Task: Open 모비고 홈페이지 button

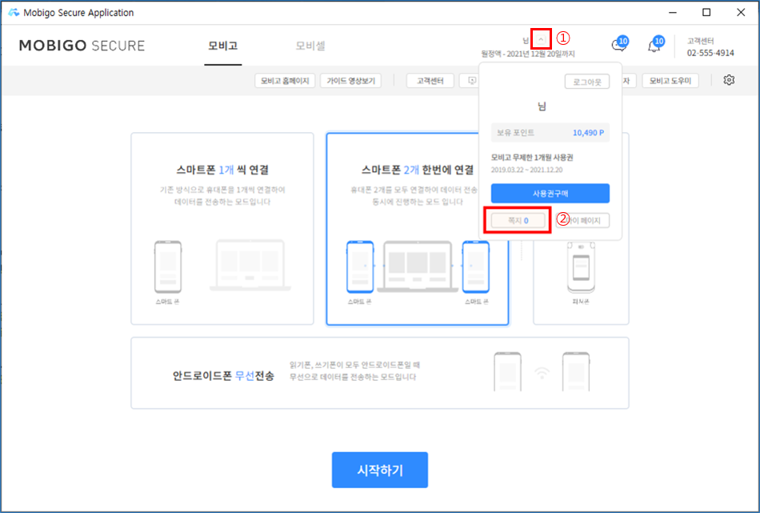Action: pos(285,80)
